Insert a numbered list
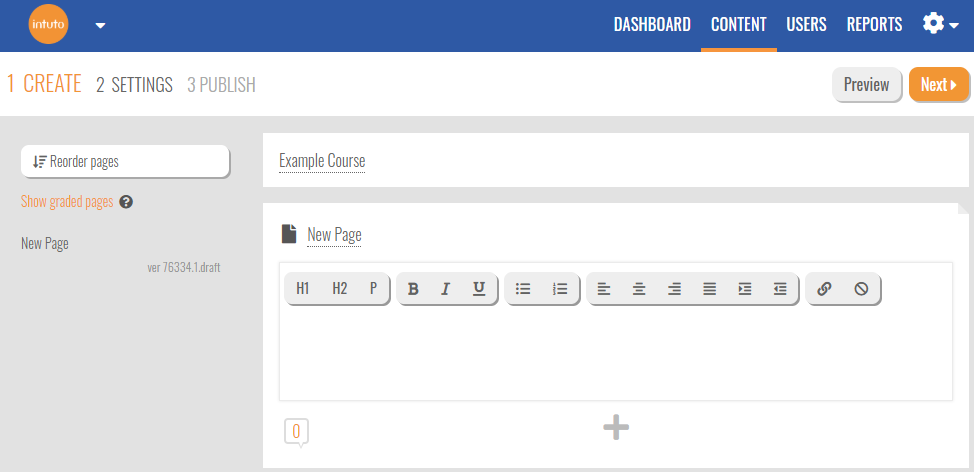This screenshot has height=472, width=974. [560, 289]
